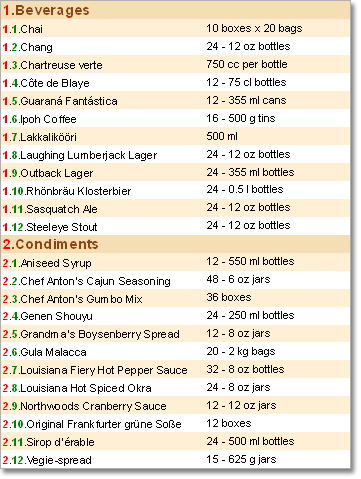Select Guaraná Fantástica in the list

pos(176,100)
